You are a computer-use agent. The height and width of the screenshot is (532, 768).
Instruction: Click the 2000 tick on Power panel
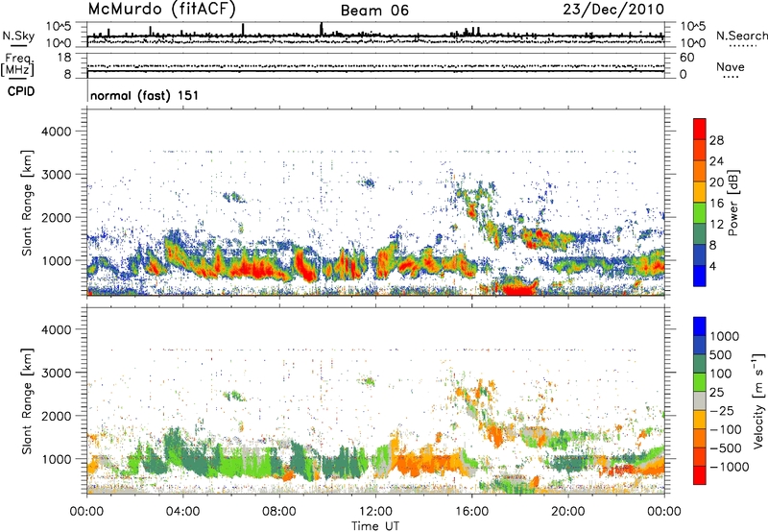tap(56, 217)
